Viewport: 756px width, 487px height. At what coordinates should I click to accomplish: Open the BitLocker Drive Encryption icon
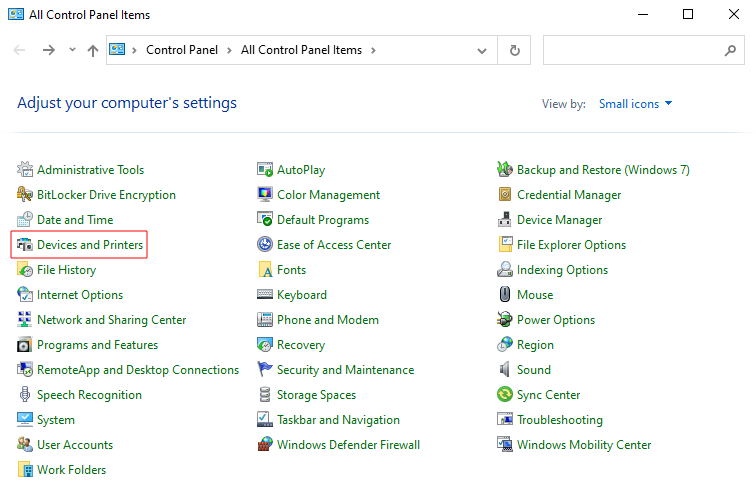point(25,195)
